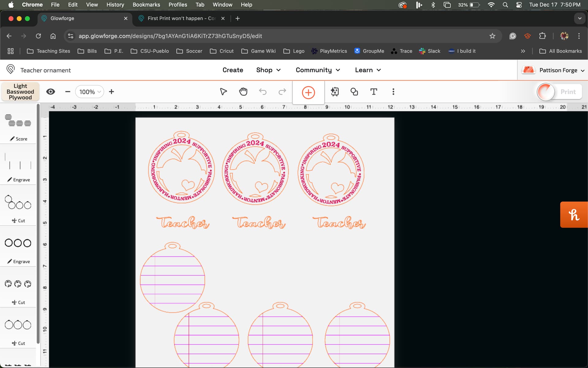Expand the Shop dropdown menu
Image resolution: width=588 pixels, height=368 pixels.
(268, 70)
